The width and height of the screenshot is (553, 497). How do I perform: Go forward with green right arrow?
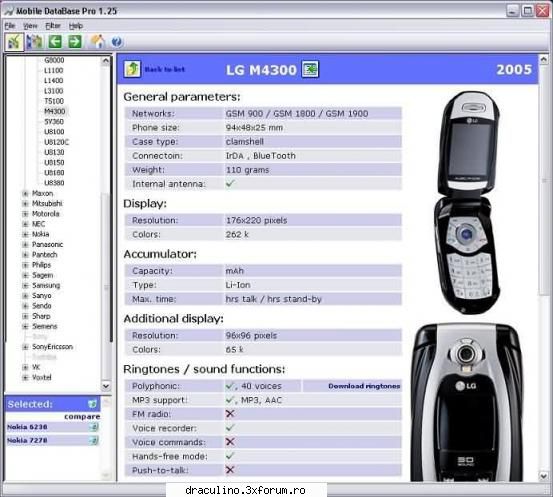pos(75,42)
